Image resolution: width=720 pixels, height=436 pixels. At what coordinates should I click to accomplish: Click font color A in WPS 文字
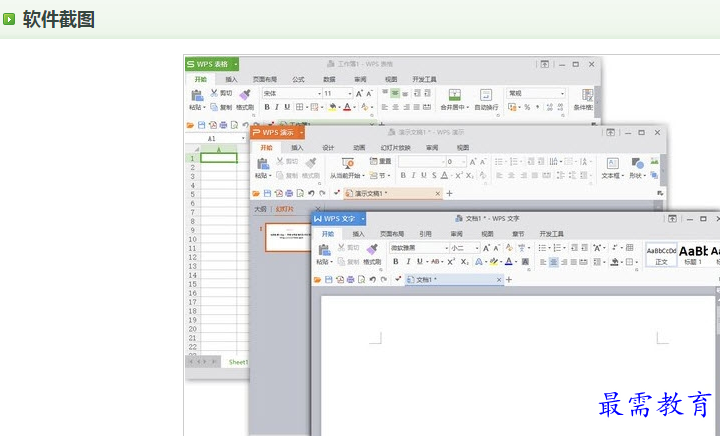(508, 262)
